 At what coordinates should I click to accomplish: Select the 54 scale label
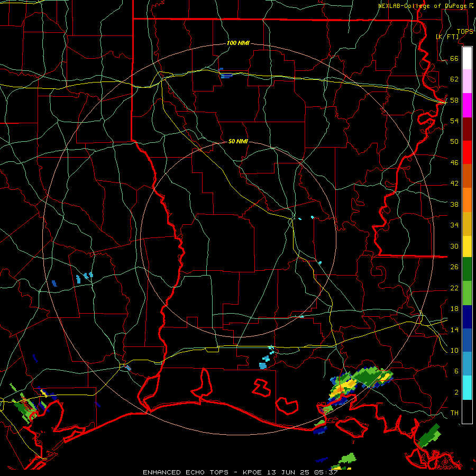tap(454, 121)
